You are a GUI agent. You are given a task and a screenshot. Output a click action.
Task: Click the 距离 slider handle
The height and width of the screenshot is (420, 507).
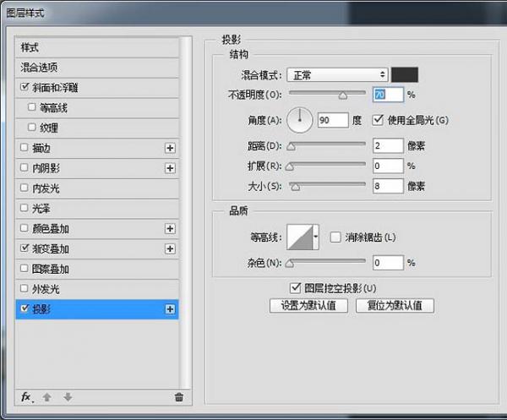[291, 147]
